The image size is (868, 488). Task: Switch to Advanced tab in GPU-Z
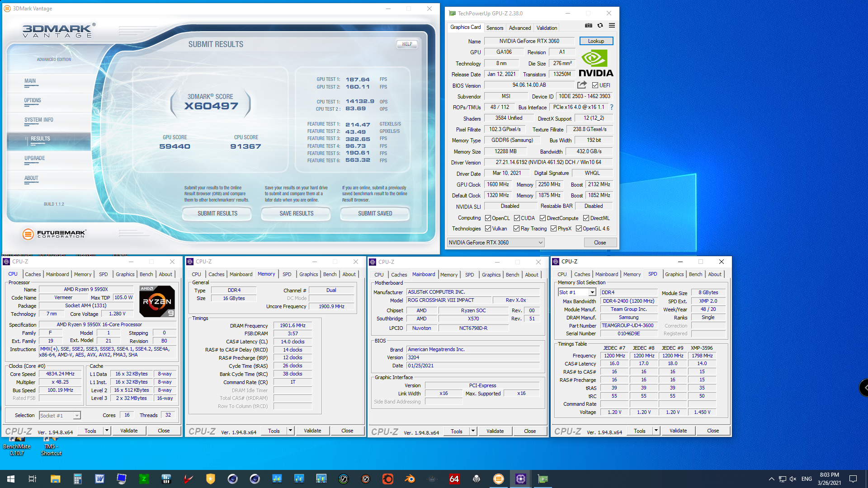pos(519,28)
